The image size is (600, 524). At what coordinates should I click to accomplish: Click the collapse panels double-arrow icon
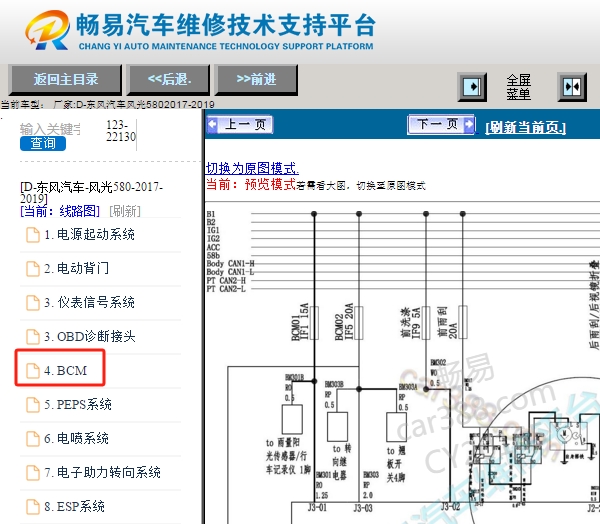click(x=572, y=87)
